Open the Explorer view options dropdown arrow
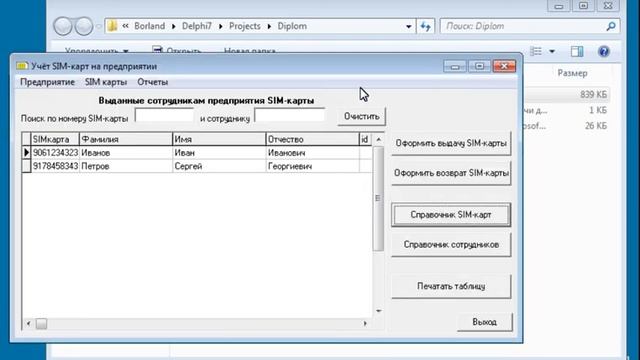This screenshot has width=640, height=360. pyautogui.click(x=552, y=51)
